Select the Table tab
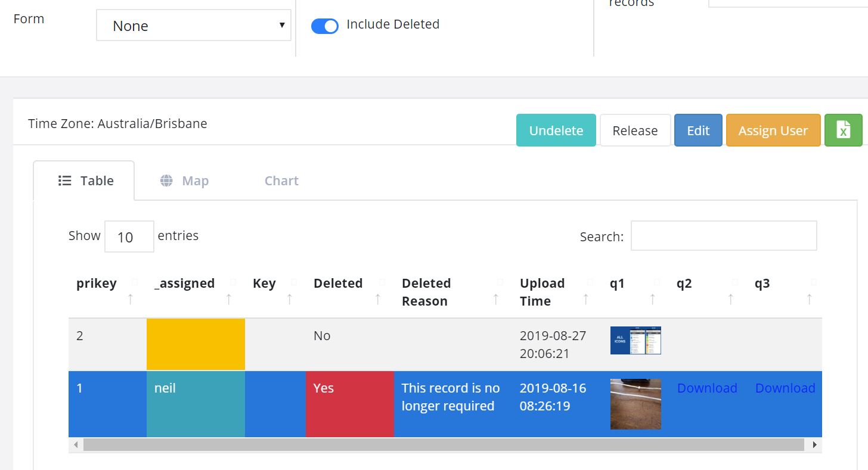Image resolution: width=868 pixels, height=470 pixels. 85,181
